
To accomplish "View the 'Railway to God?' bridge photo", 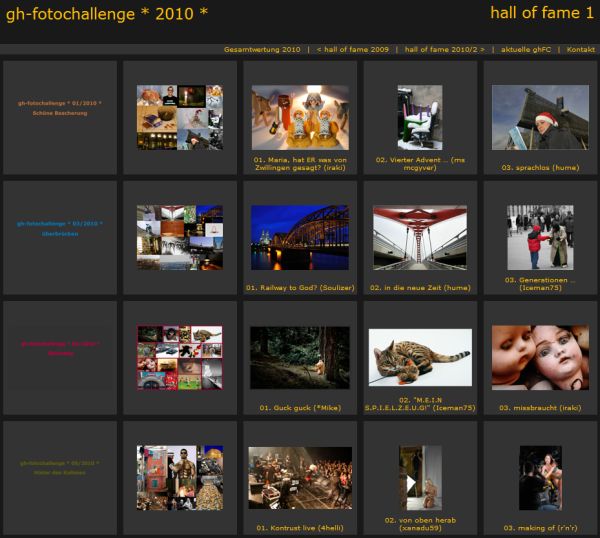I will pos(300,237).
